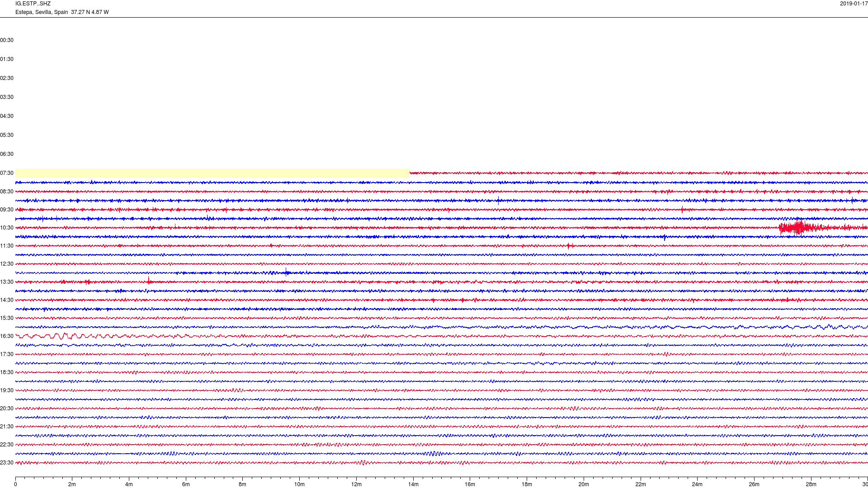Click the 12m tick label on time axis

[356, 484]
